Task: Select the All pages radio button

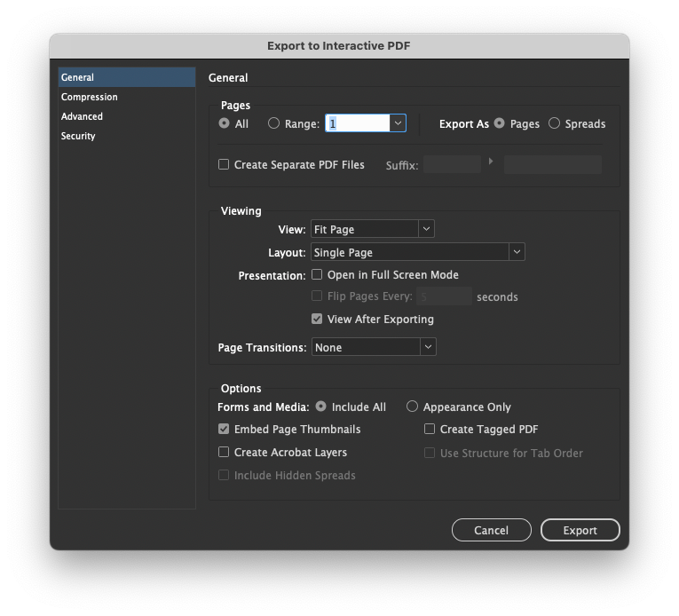Action: (224, 123)
